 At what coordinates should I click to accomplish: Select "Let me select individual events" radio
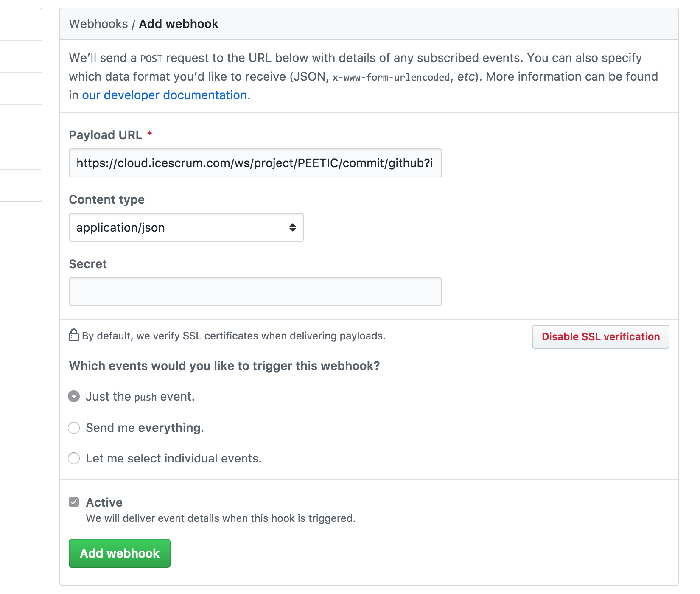click(74, 458)
